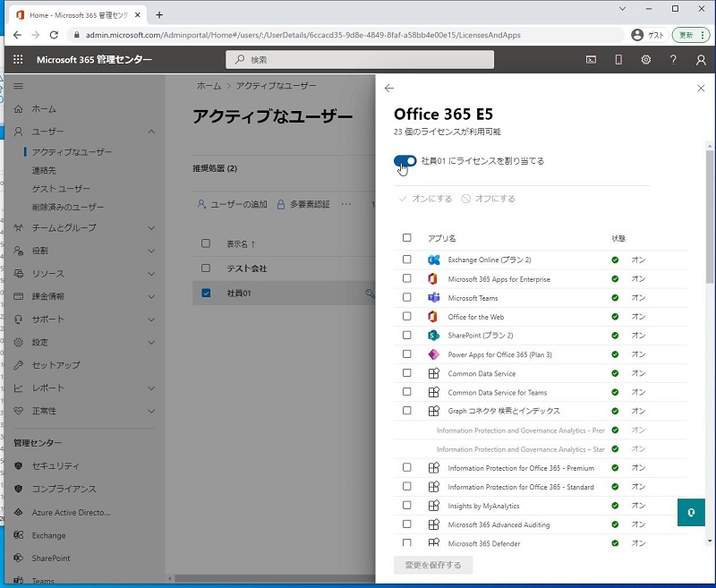The width and height of the screenshot is (716, 588).
Task: Click the license panel vertical scrollbar
Action: (709, 217)
